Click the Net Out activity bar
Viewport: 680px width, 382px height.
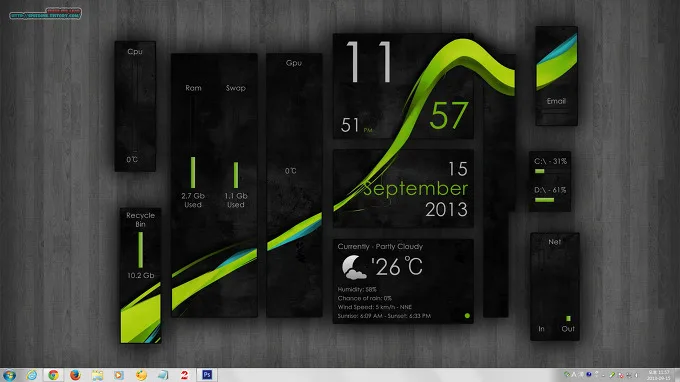[568, 318]
